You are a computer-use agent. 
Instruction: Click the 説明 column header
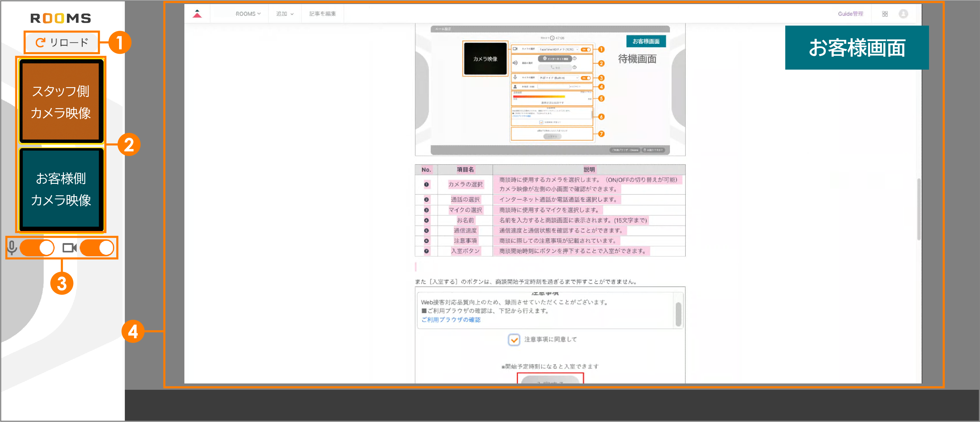pos(589,170)
